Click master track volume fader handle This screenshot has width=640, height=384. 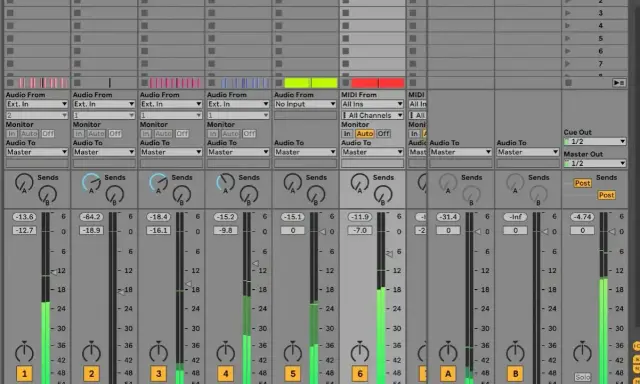point(612,231)
